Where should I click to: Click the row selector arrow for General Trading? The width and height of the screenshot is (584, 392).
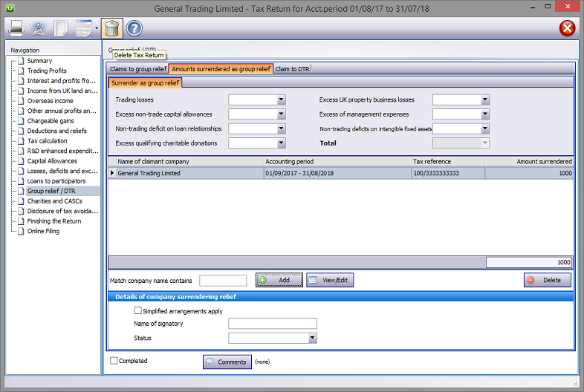tap(112, 173)
